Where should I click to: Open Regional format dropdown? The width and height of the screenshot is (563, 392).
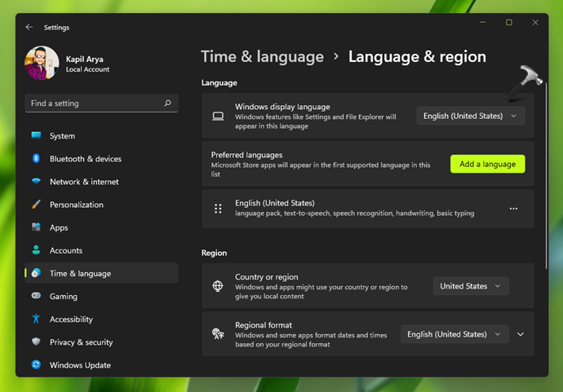click(x=454, y=334)
